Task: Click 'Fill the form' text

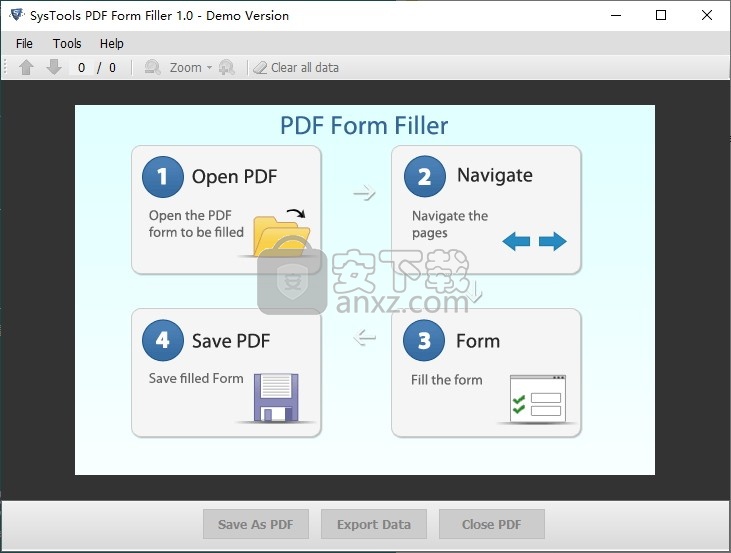Action: [x=447, y=380]
